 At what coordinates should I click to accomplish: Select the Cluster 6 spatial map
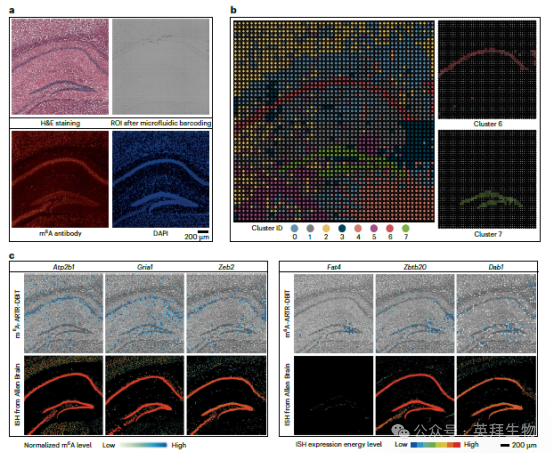[487, 70]
